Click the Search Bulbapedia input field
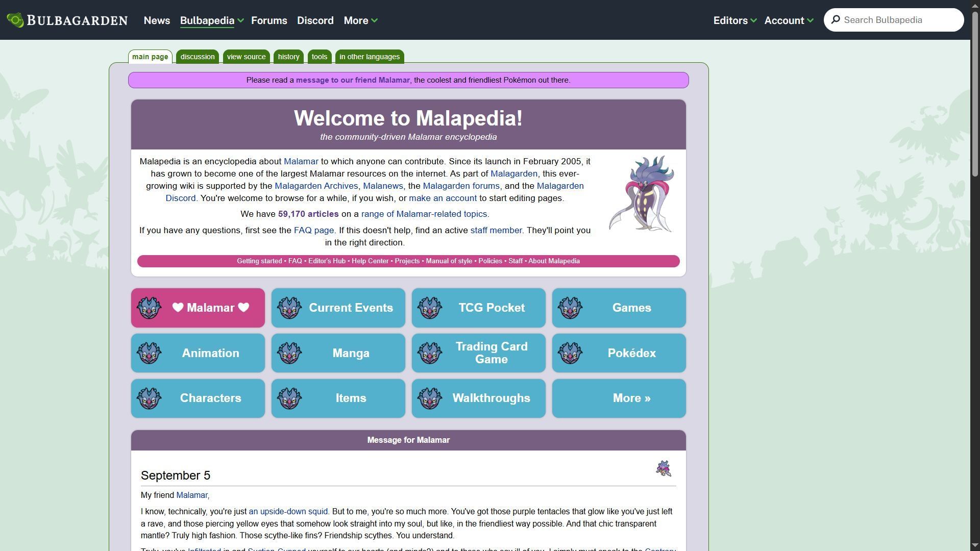The width and height of the screenshot is (980, 551). (894, 20)
